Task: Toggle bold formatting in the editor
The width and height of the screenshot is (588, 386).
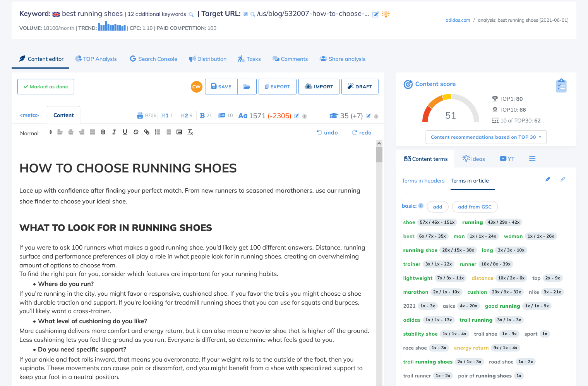Action: point(103,132)
